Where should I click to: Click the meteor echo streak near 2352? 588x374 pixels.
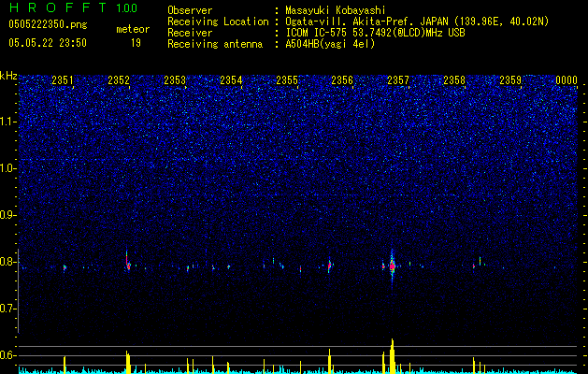[x=127, y=262]
